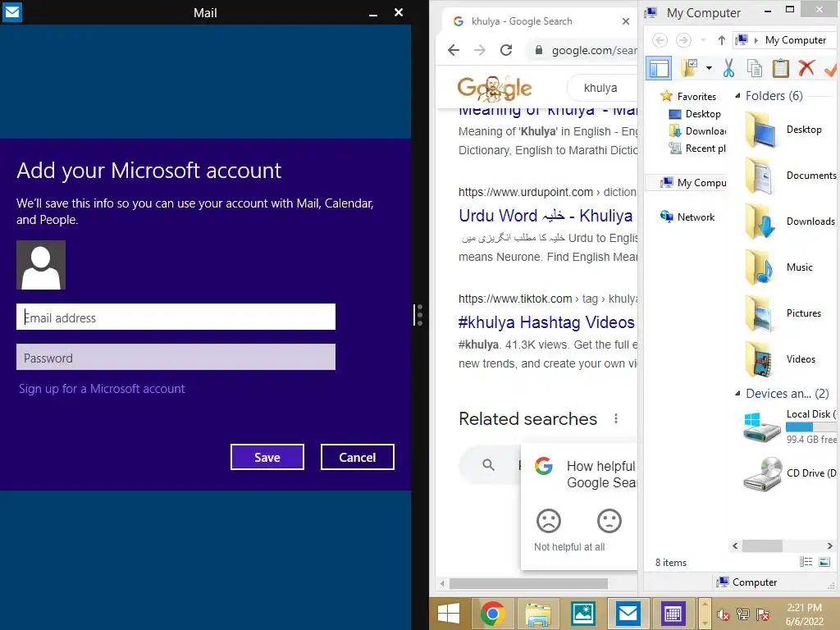Collapse the Folders (6) group
Viewport: 840px width, 630px height.
click(737, 95)
